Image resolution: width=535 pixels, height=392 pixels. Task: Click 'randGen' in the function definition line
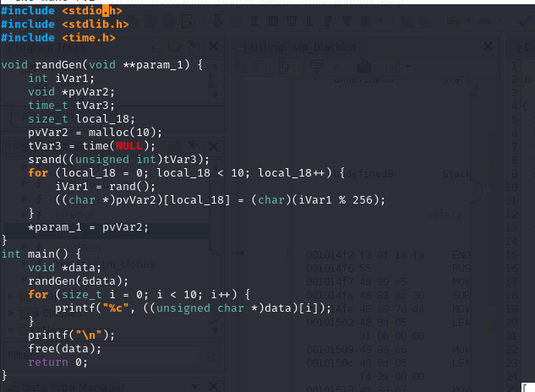point(58,65)
